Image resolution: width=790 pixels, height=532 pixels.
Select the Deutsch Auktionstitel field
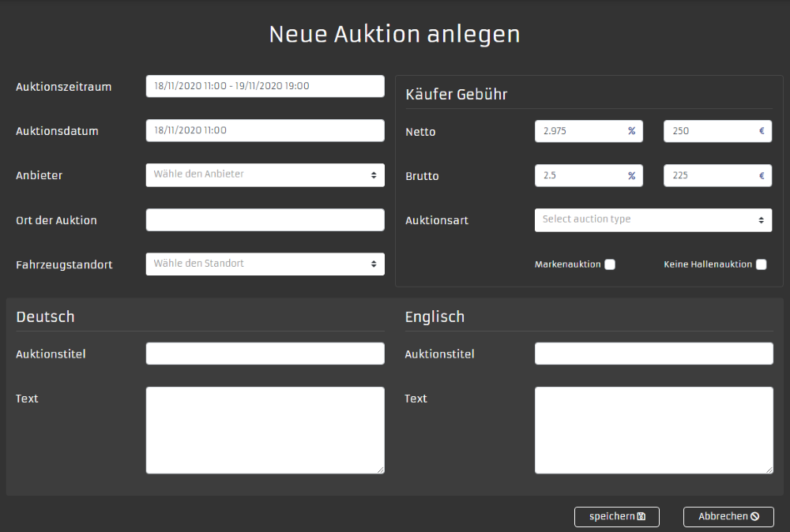pos(265,354)
